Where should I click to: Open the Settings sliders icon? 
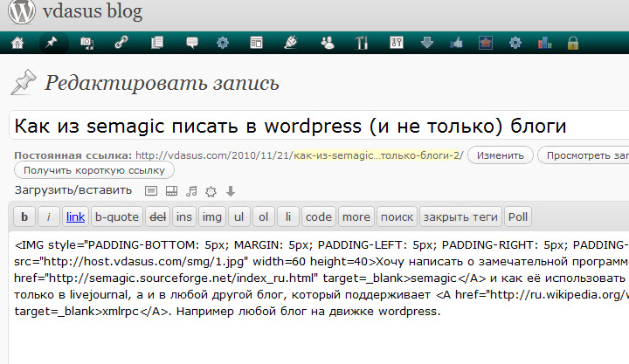pyautogui.click(x=397, y=42)
